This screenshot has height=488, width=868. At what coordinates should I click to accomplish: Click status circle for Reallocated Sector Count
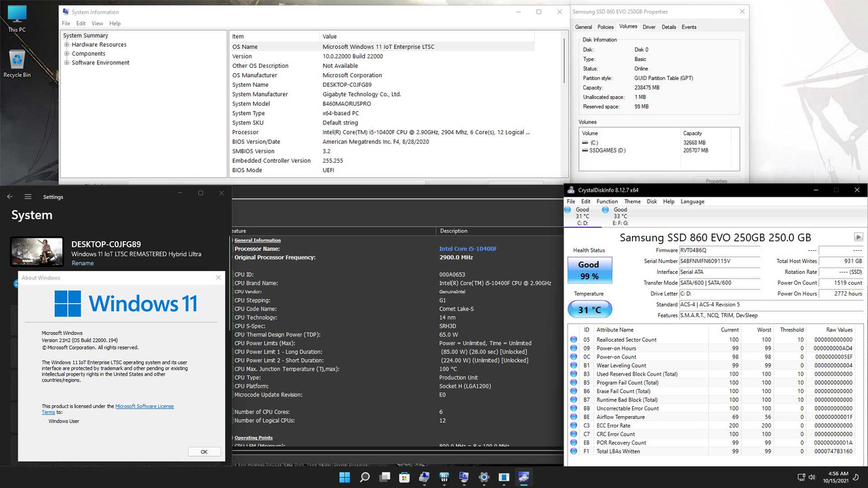[x=574, y=340]
